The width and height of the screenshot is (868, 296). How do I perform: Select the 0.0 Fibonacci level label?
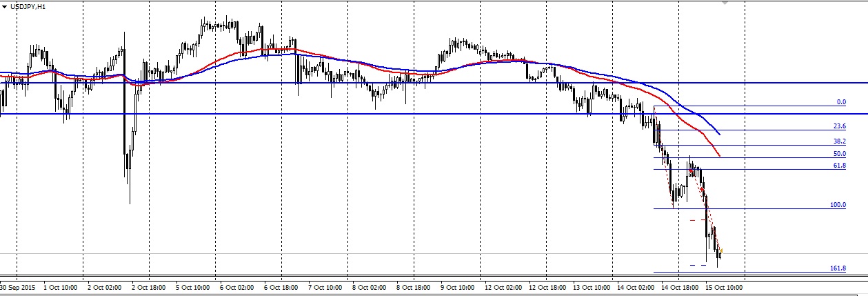841,102
